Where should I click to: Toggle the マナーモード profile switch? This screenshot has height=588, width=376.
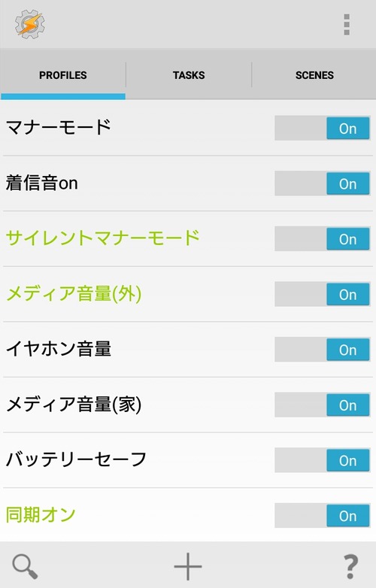(323, 129)
